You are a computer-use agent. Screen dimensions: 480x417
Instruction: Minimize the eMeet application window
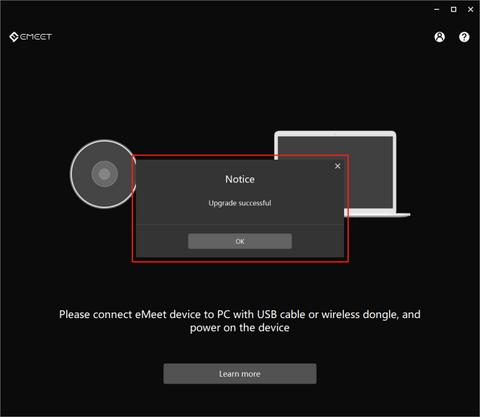pyautogui.click(x=437, y=9)
